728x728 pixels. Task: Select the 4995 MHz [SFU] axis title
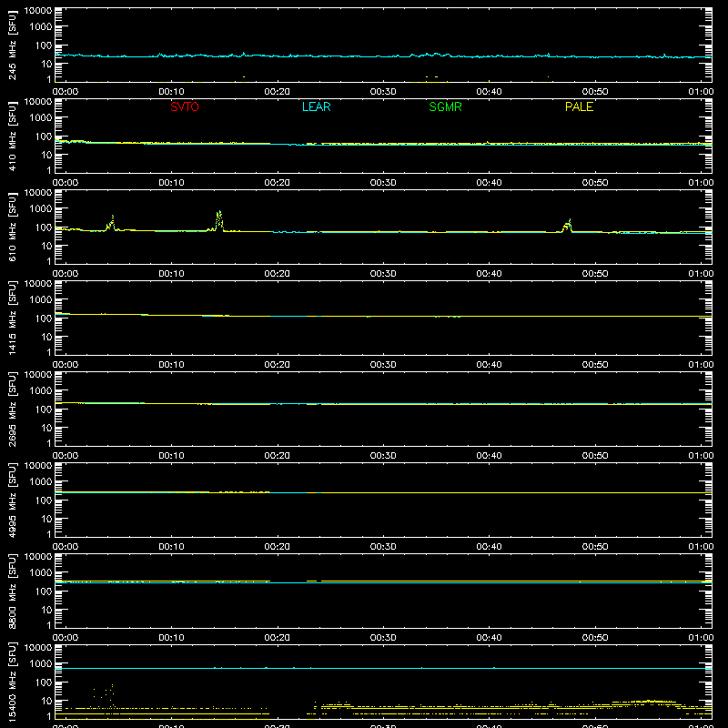click(13, 500)
